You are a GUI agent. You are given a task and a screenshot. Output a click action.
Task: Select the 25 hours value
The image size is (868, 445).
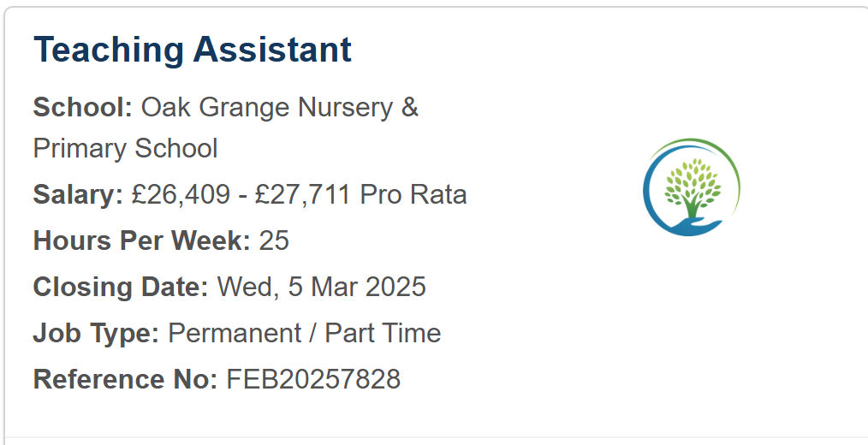tap(274, 240)
